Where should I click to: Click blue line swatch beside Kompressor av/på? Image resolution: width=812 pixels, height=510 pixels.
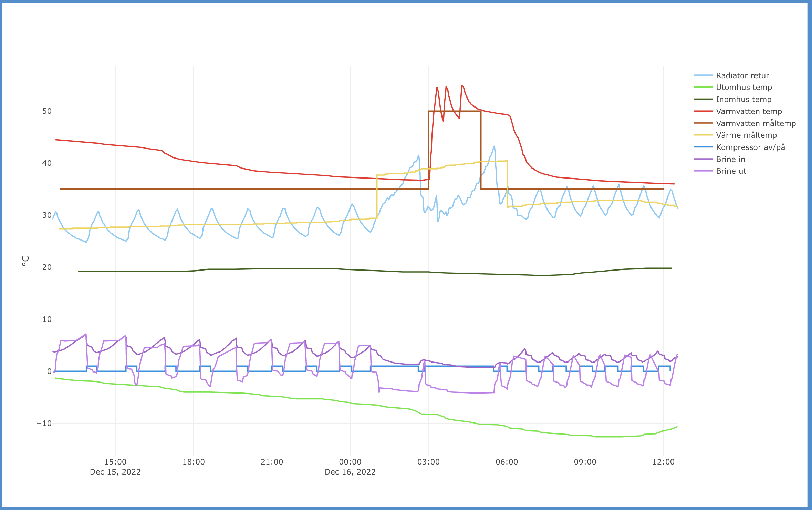click(703, 147)
